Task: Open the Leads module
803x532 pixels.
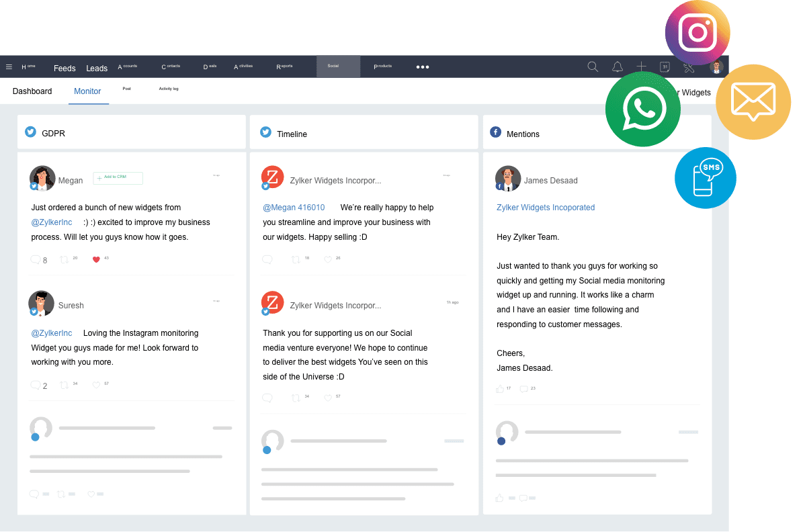Action: [x=97, y=68]
